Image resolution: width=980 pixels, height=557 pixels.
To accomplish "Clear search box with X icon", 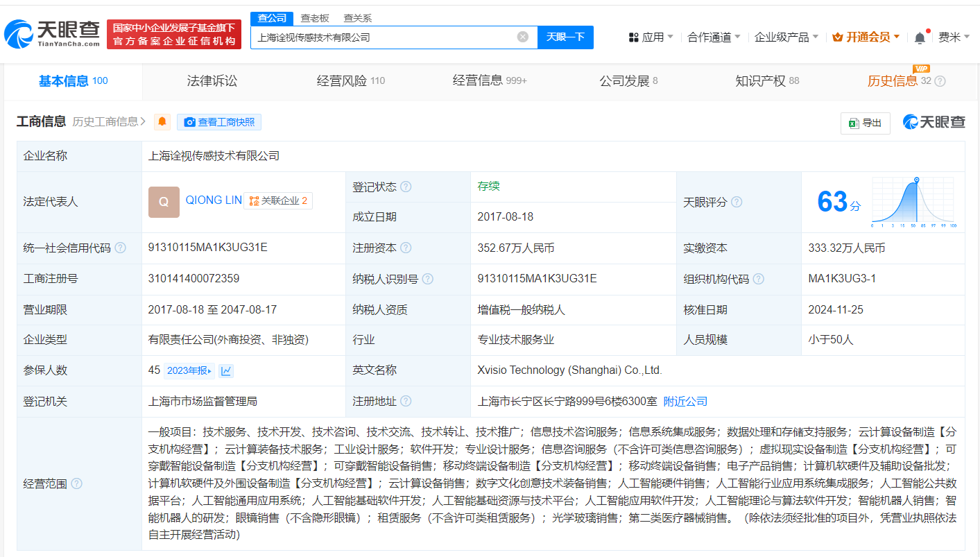I will [x=523, y=37].
